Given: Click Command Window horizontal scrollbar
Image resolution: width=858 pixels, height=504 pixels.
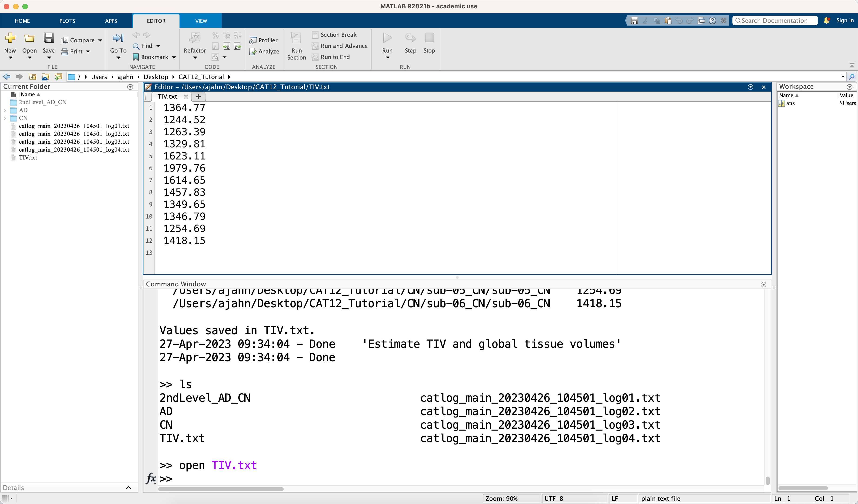Looking at the screenshot, I should tap(221, 489).
